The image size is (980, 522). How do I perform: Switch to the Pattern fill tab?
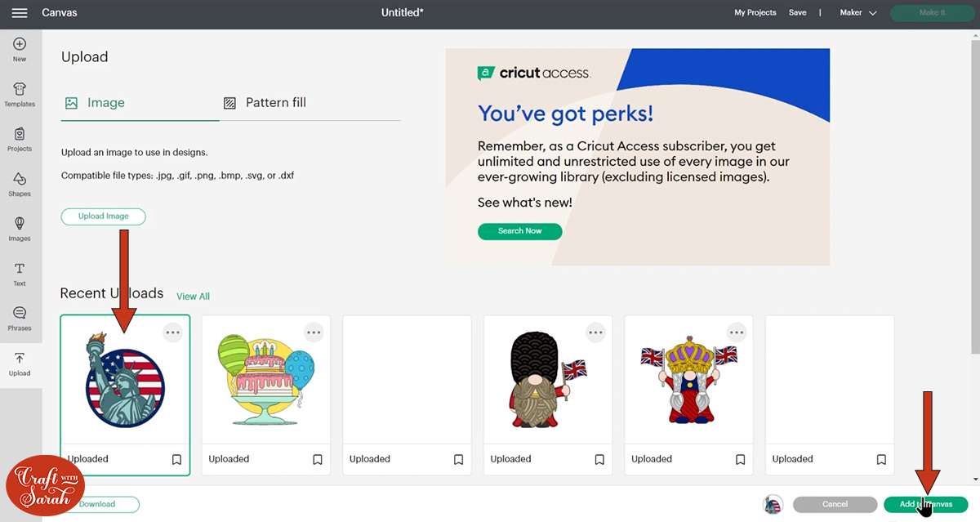265,103
